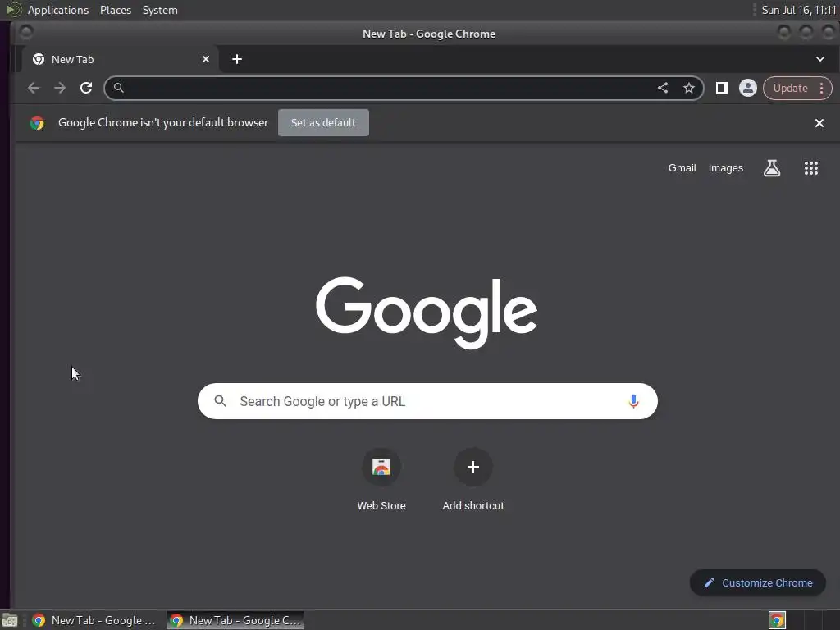Open the Images link
Image resolution: width=840 pixels, height=630 pixels.
pos(725,168)
